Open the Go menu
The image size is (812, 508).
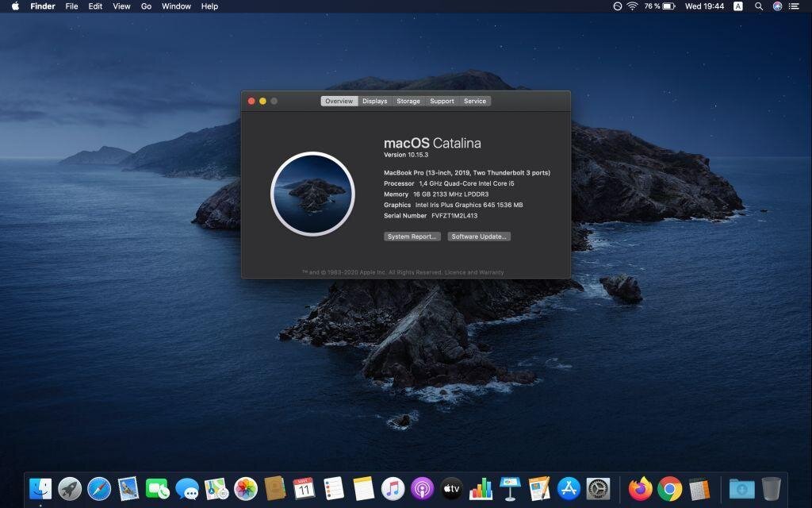pyautogui.click(x=146, y=6)
